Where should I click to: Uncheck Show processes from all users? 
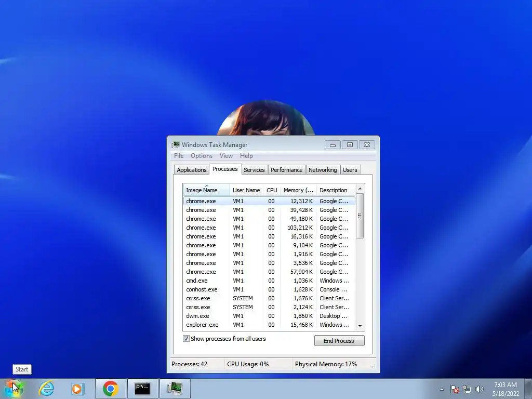(187, 339)
